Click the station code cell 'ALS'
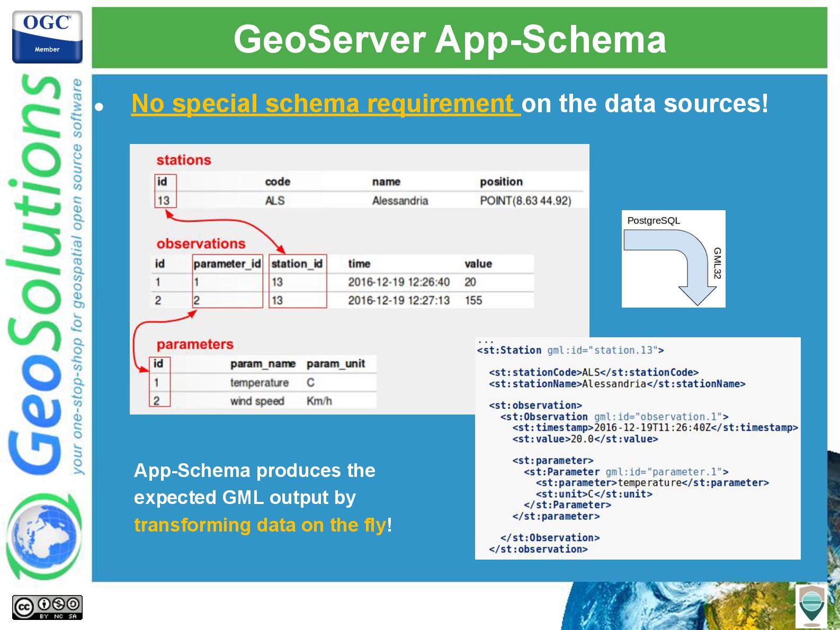This screenshot has width=840, height=630. click(275, 201)
